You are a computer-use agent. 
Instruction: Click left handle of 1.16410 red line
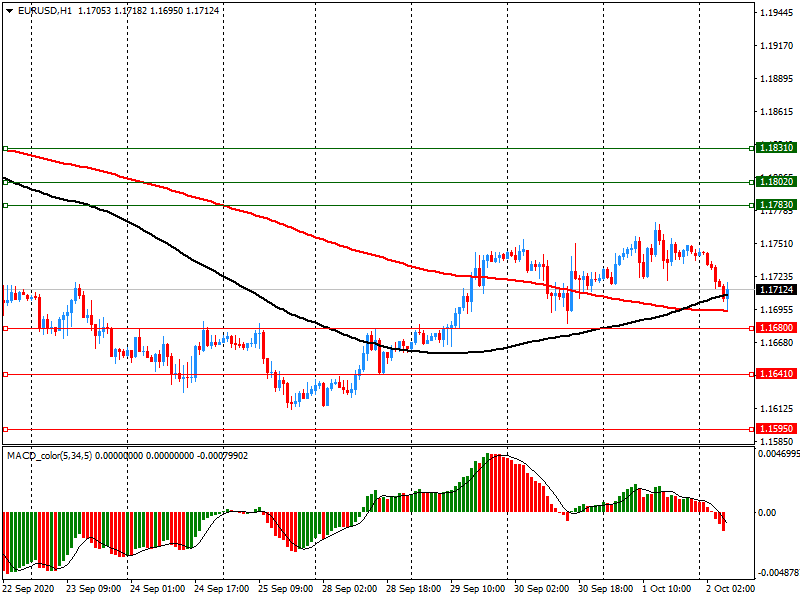[6, 374]
